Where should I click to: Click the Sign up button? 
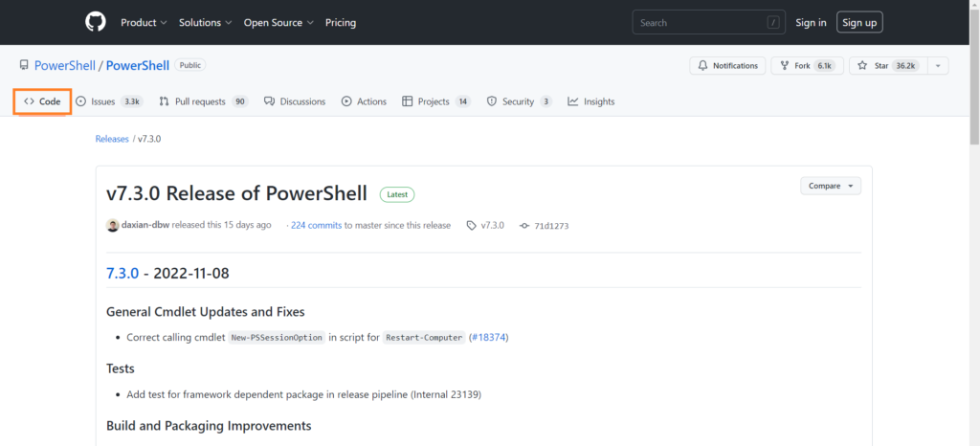tap(859, 22)
